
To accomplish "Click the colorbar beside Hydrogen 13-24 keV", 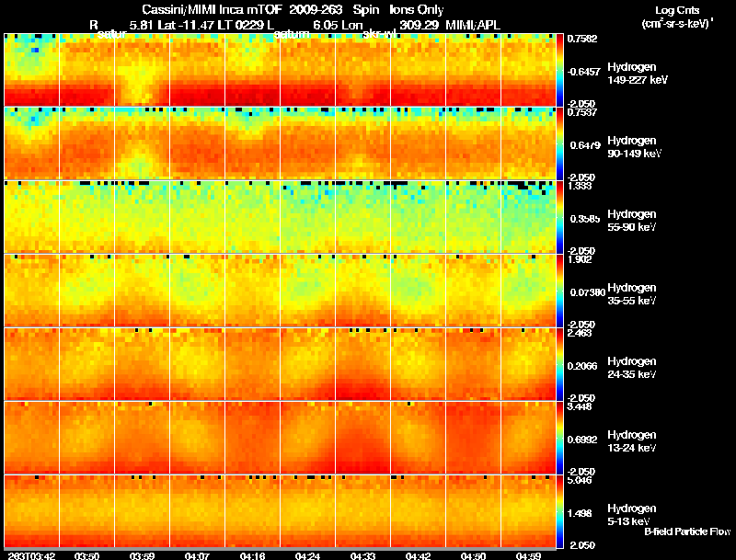I will click(559, 438).
